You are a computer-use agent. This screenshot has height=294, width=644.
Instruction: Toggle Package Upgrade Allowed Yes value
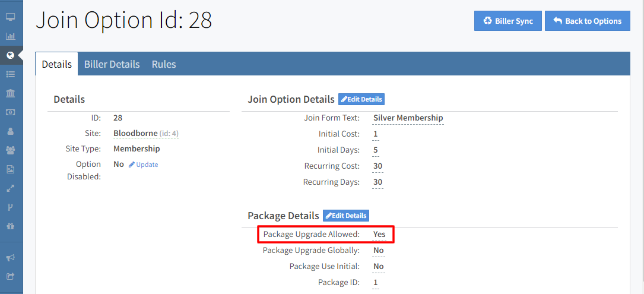pos(379,234)
